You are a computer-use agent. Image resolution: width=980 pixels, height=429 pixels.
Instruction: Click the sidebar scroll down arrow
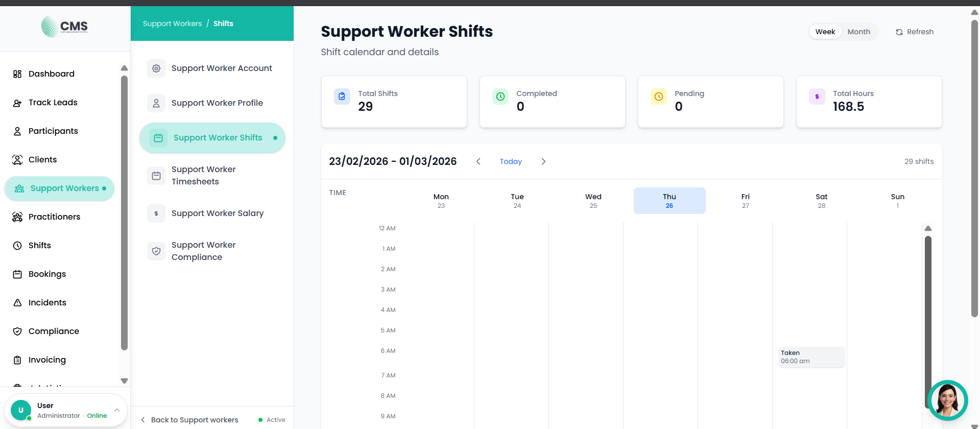click(x=124, y=381)
